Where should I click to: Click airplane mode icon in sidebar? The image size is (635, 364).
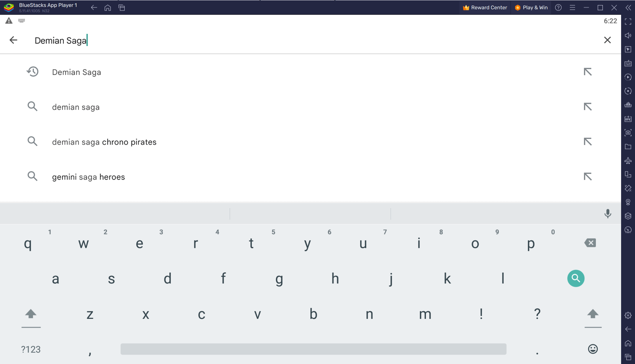[628, 160]
